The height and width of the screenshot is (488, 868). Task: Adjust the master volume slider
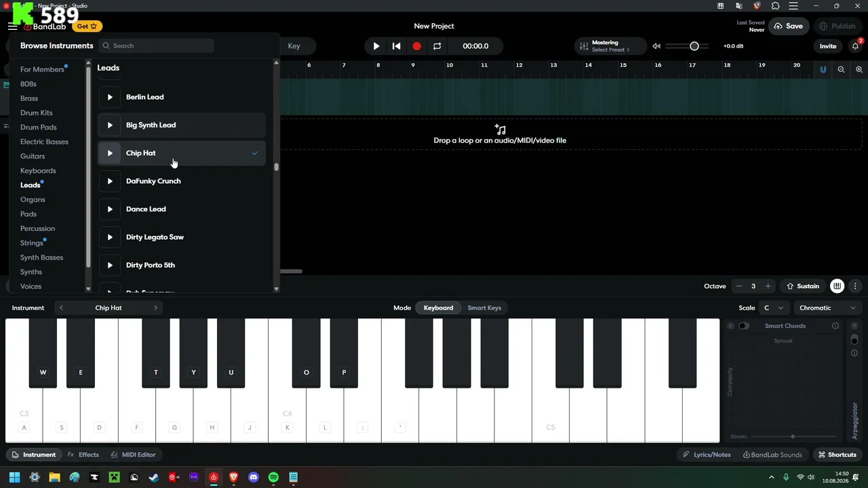pyautogui.click(x=687, y=46)
